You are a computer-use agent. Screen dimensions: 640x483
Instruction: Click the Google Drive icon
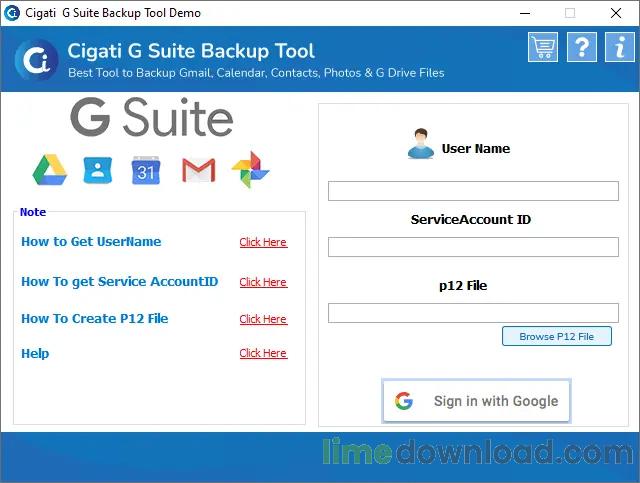[x=49, y=171]
